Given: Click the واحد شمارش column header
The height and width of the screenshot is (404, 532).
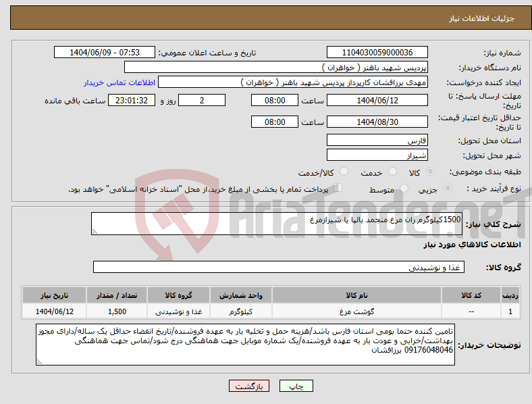Looking at the screenshot, I should click(240, 295).
